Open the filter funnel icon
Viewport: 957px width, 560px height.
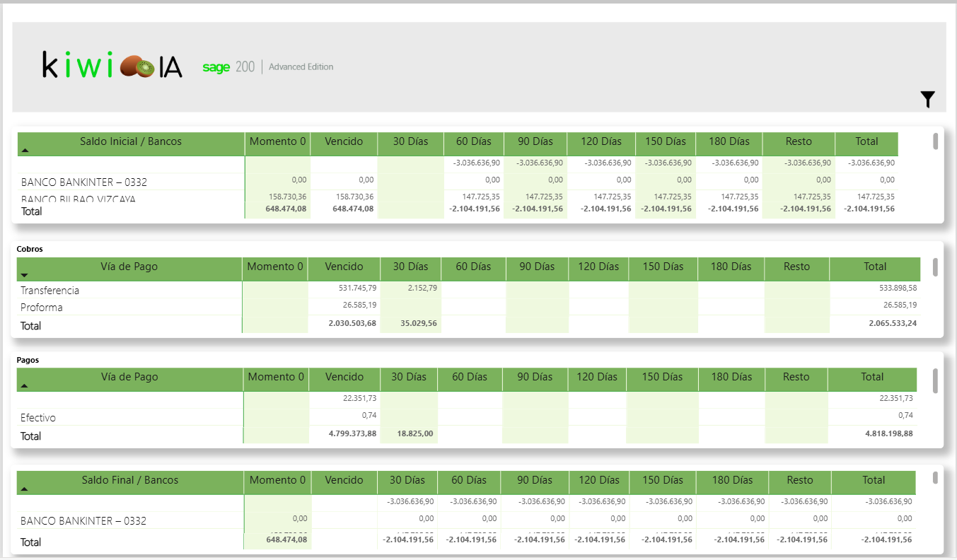[927, 100]
